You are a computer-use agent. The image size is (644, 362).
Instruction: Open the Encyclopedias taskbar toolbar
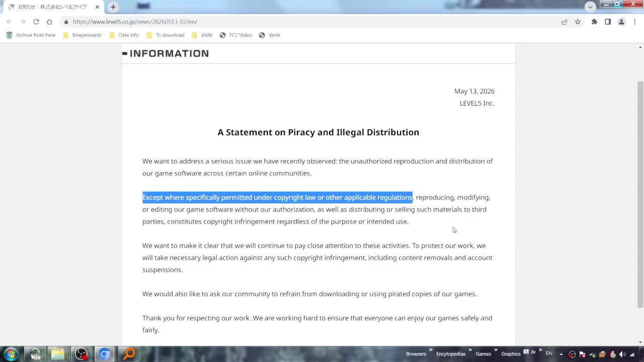[451, 354]
